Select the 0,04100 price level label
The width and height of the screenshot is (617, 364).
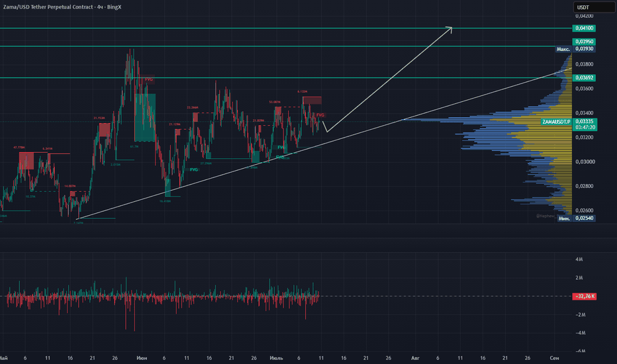584,28
